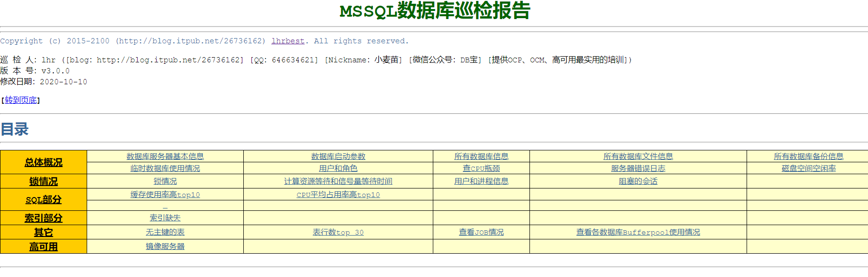
Task: Click the 锁情况 link in yellow cell
Action: click(165, 181)
